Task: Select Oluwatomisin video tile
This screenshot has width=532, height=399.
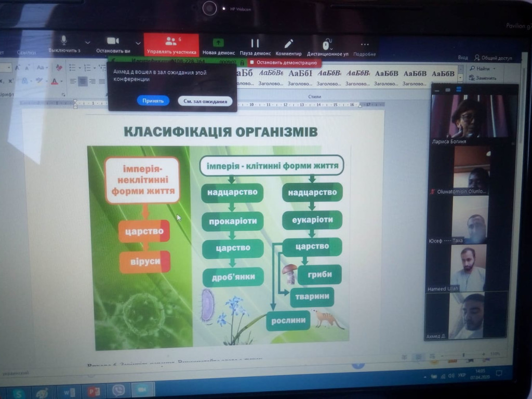Action: pyautogui.click(x=472, y=170)
